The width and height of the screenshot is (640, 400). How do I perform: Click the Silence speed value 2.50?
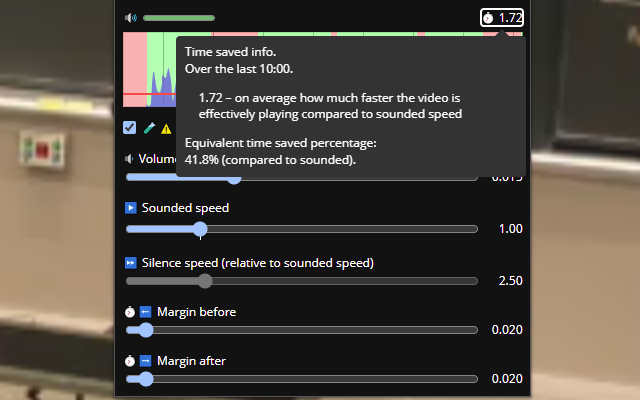click(510, 281)
